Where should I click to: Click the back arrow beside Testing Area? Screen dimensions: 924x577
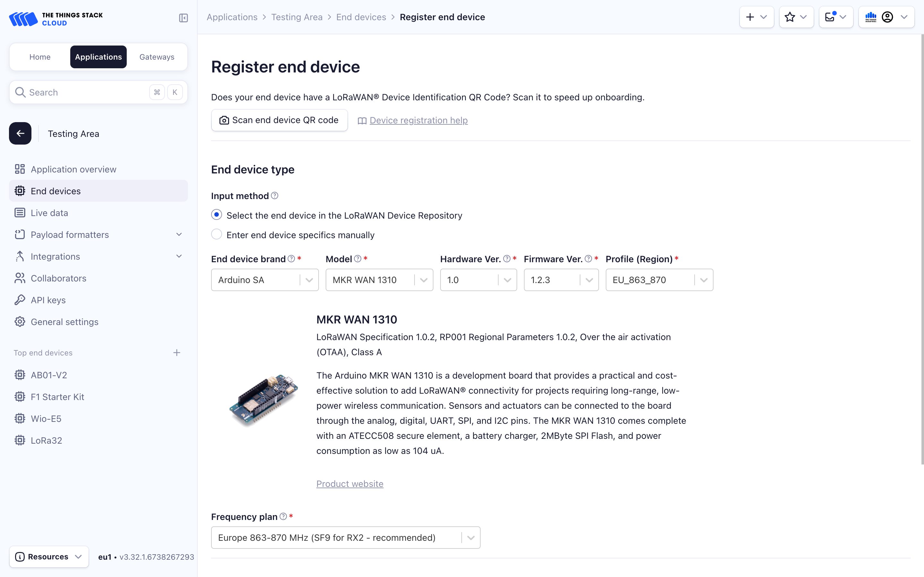20,133
